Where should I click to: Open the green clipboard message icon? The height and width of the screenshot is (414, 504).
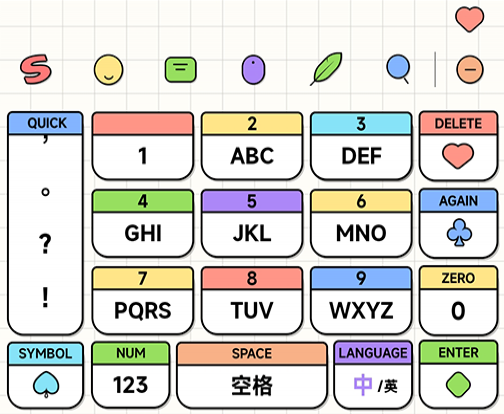point(181,70)
